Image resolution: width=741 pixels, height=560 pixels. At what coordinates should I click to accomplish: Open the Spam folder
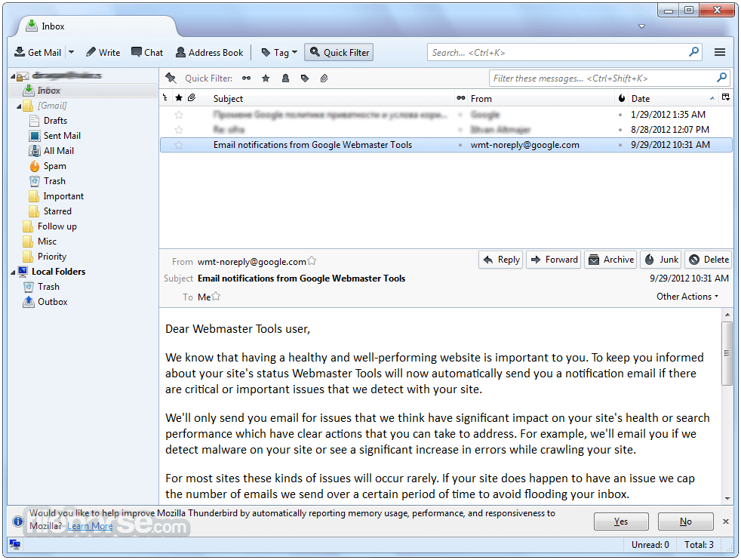click(x=55, y=166)
